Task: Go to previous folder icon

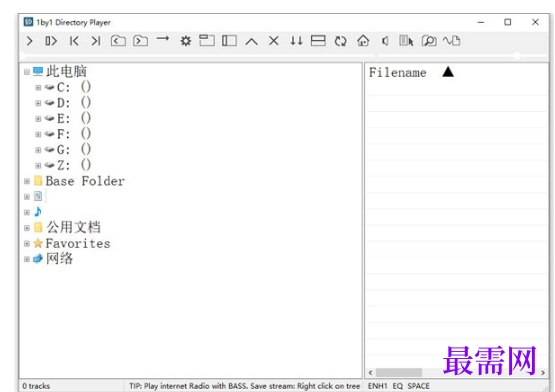Action: tap(118, 41)
